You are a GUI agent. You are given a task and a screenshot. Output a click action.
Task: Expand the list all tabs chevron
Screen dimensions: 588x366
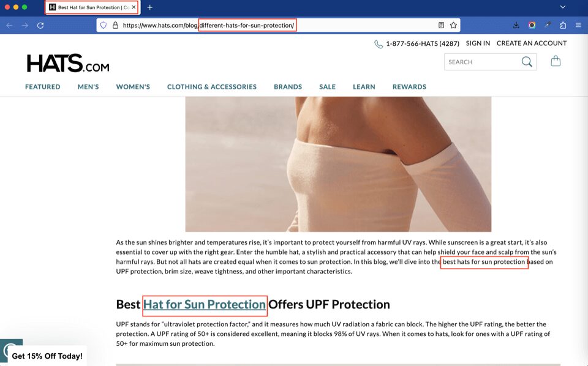pyautogui.click(x=563, y=7)
